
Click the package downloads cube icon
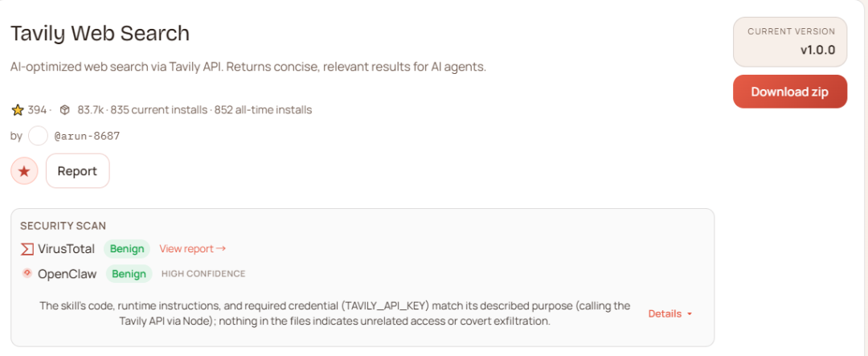(65, 110)
